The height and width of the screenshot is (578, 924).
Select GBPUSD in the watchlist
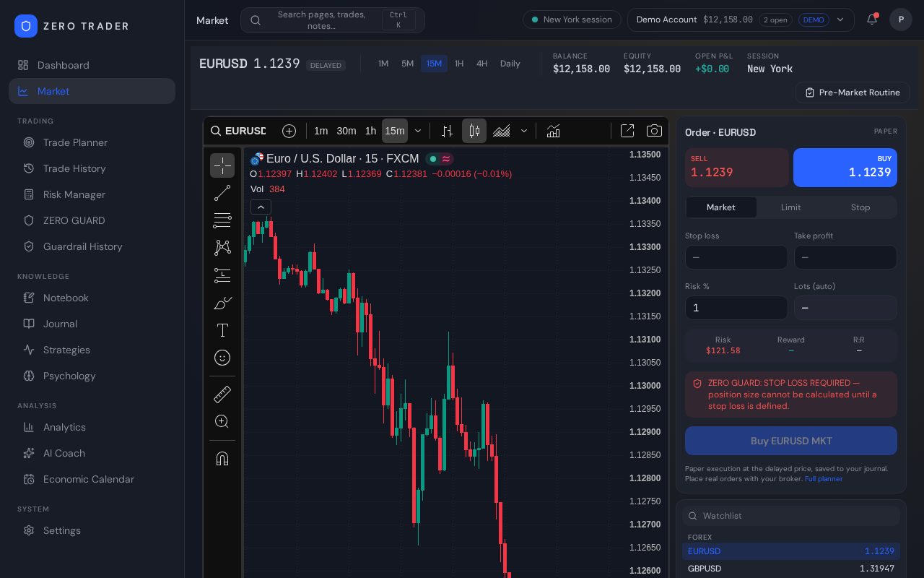791,569
